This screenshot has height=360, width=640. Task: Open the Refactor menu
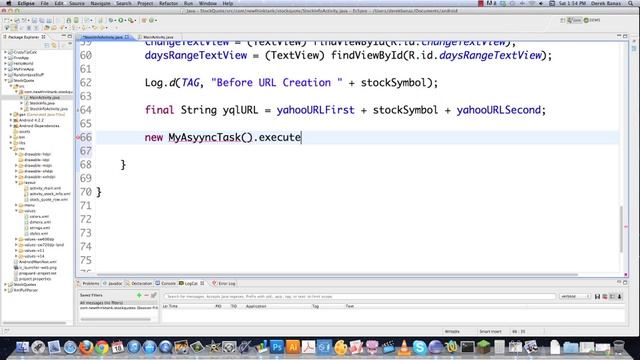pyautogui.click(x=168, y=3)
